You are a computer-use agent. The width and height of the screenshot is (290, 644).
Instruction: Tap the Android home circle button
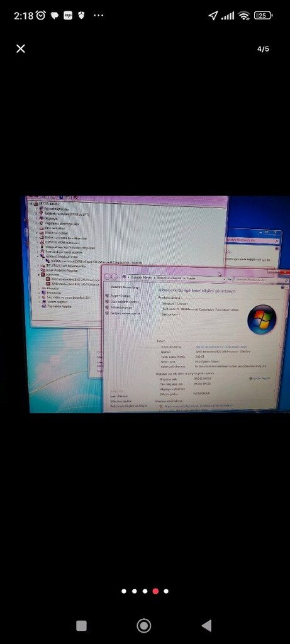(144, 626)
